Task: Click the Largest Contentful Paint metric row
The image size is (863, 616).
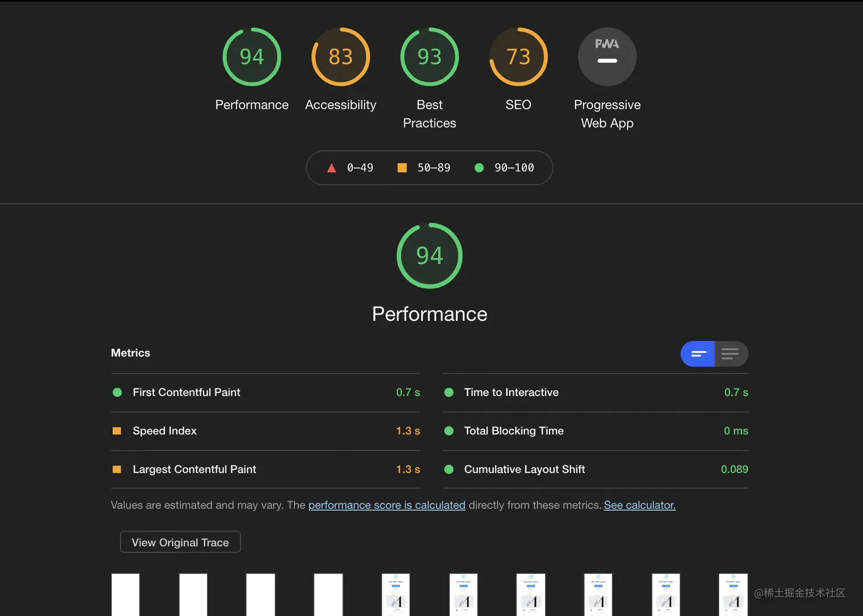Action: [x=265, y=469]
